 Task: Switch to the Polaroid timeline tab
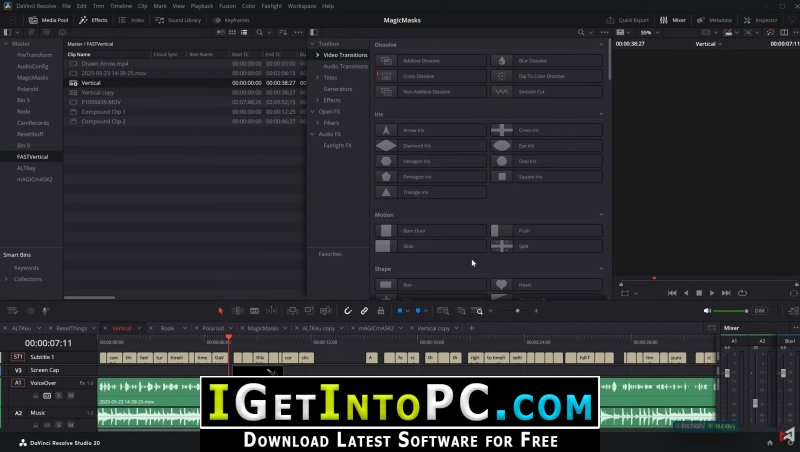[213, 328]
